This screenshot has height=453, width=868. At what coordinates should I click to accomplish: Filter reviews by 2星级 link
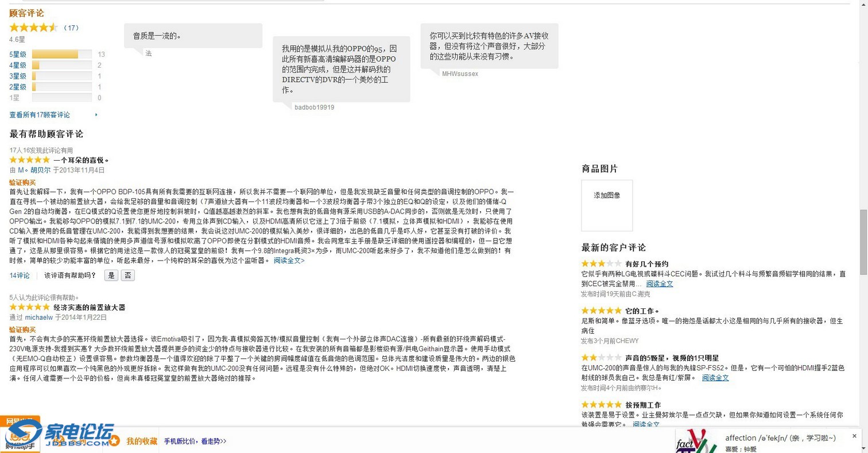pos(18,87)
